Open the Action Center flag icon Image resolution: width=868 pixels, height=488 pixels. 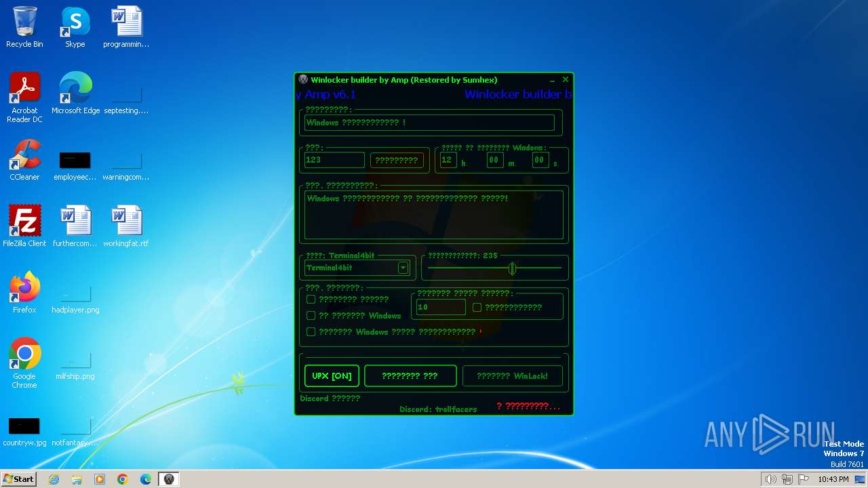point(804,479)
